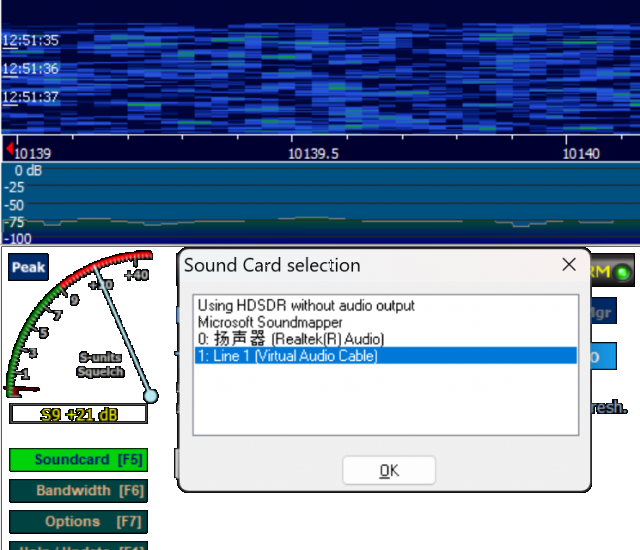Viewport: 640px width, 550px height.
Task: Choose the Realtek(R) Audio device
Action: 385,339
